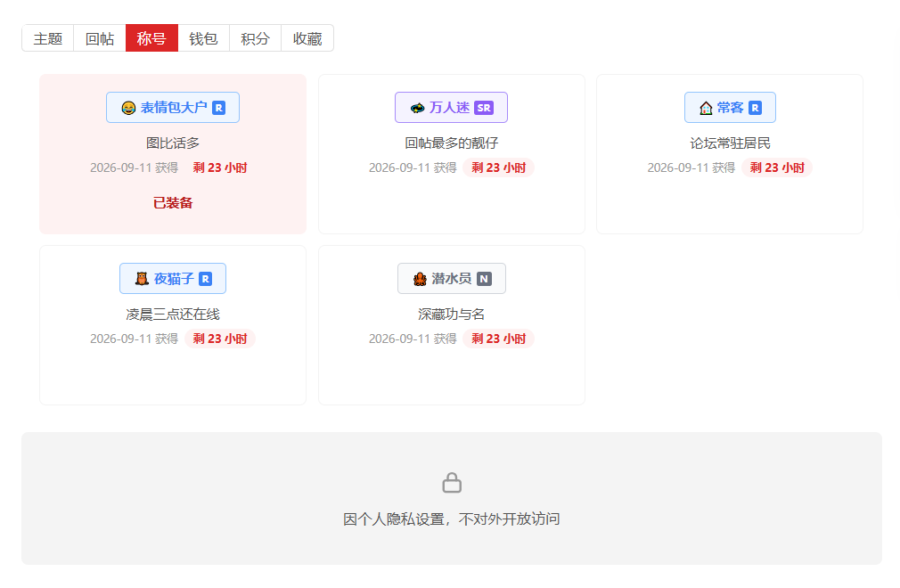
Task: Click the R rarity tag on 夜猫子
Action: coord(206,279)
